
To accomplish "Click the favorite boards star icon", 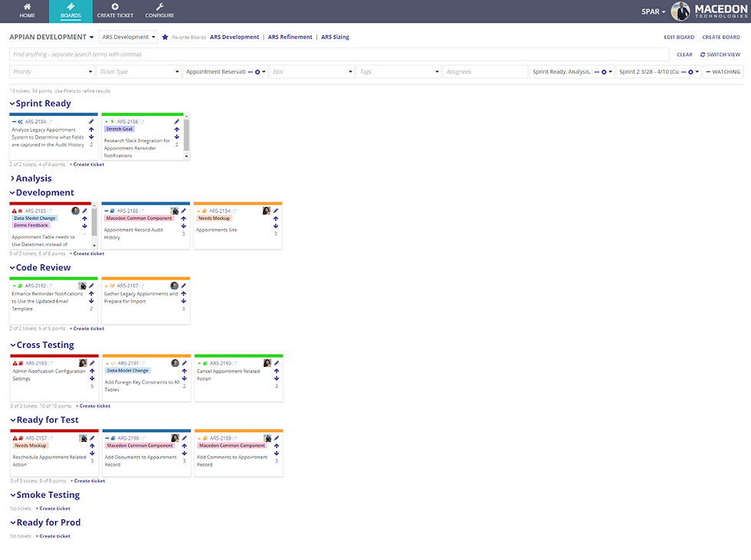I will click(x=166, y=37).
